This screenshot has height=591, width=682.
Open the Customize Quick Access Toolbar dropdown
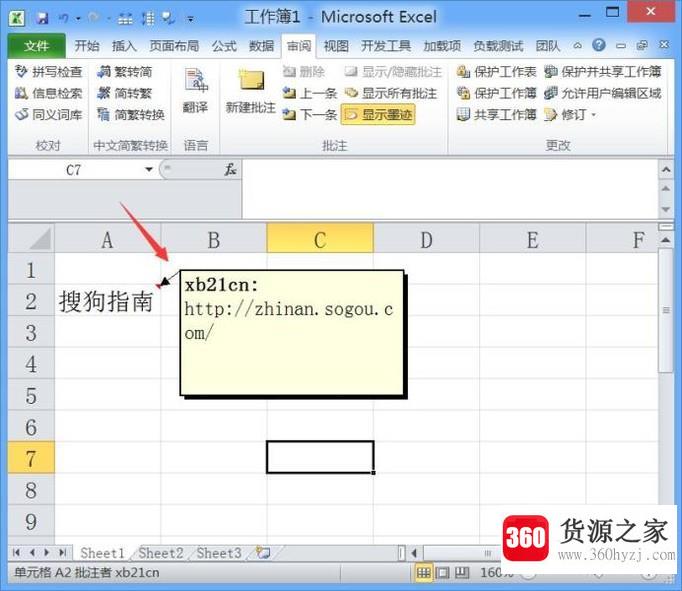click(x=191, y=19)
